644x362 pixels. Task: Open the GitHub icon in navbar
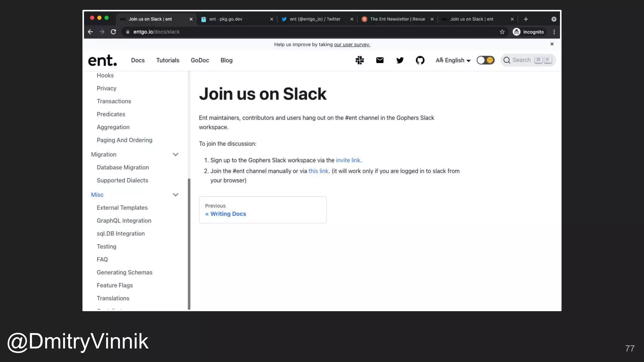(420, 60)
